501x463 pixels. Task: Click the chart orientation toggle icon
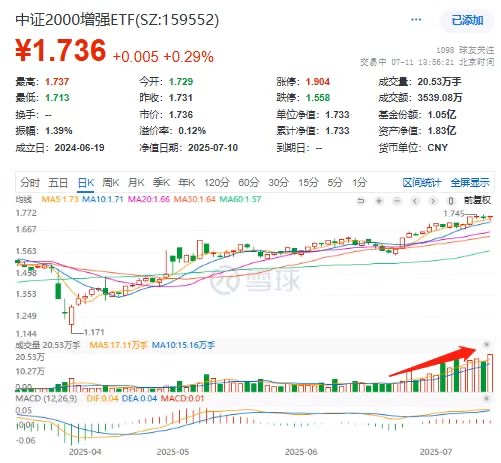[x=451, y=201]
